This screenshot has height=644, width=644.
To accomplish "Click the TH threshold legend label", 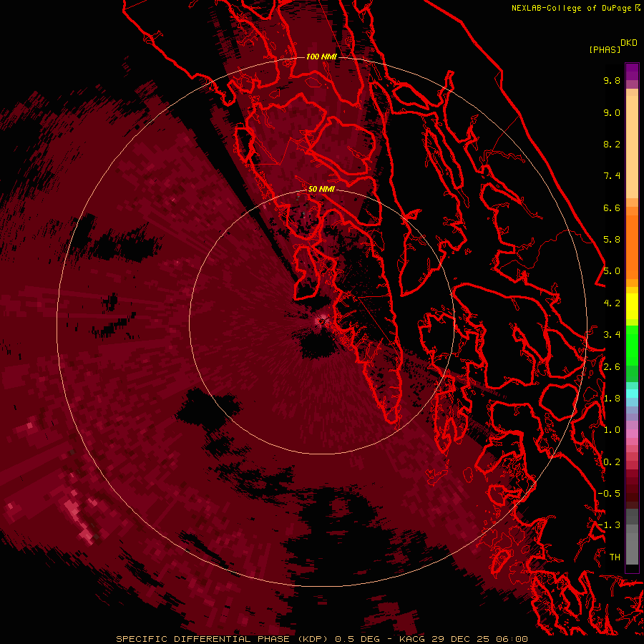I will pyautogui.click(x=615, y=557).
